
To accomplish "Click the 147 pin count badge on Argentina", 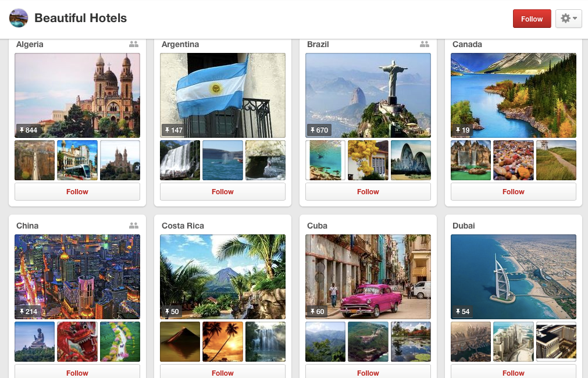I will click(x=174, y=130).
